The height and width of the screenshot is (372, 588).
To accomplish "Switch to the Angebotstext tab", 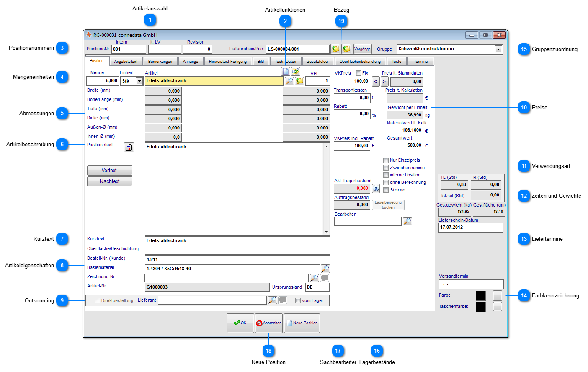I will (x=126, y=62).
